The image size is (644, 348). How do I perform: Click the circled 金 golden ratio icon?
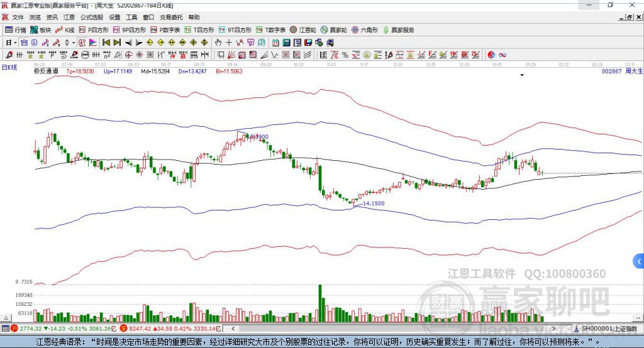[x=367, y=55]
